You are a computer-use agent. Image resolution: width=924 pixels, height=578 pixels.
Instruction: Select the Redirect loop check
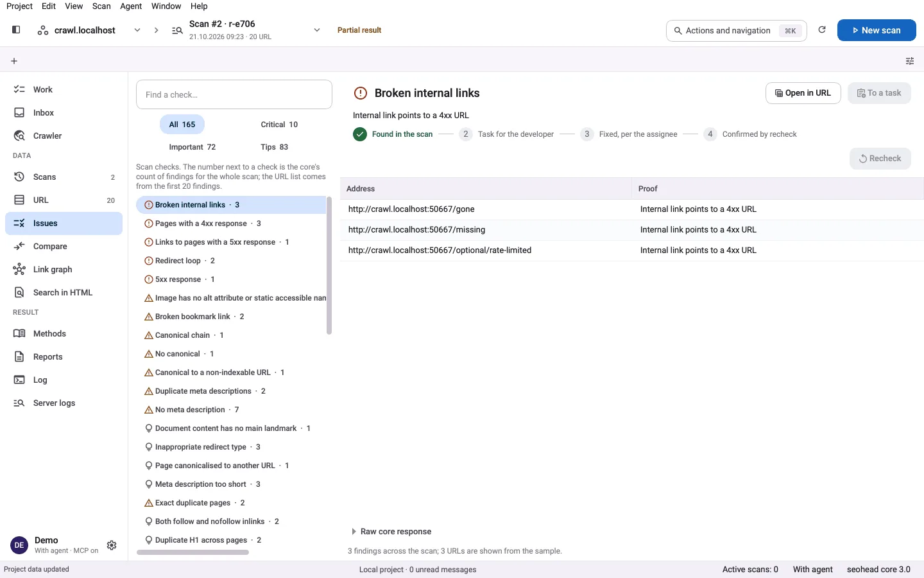(x=231, y=261)
